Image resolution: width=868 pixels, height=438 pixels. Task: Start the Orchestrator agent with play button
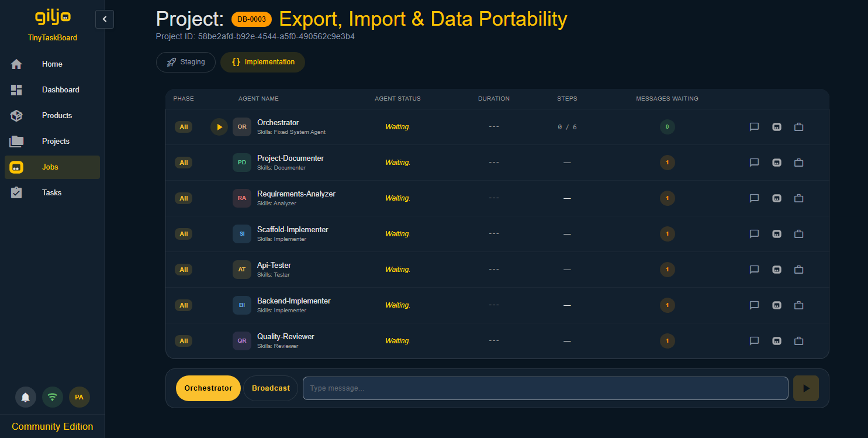[x=219, y=127]
